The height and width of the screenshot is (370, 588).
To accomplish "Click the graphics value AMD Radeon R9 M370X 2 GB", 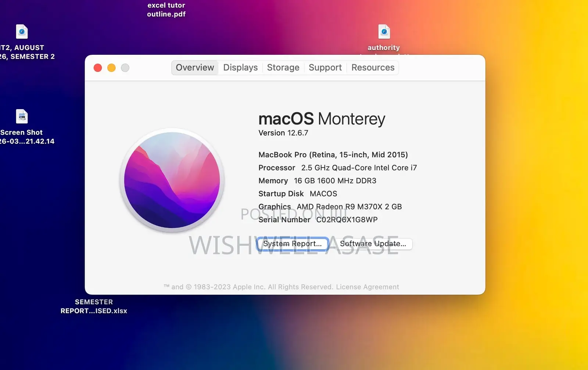I will click(349, 206).
